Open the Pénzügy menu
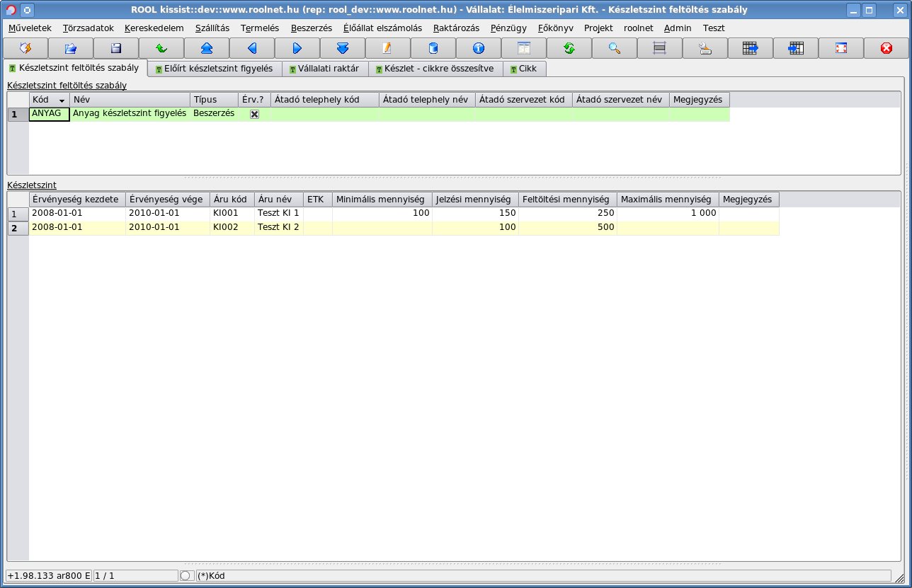 point(508,28)
